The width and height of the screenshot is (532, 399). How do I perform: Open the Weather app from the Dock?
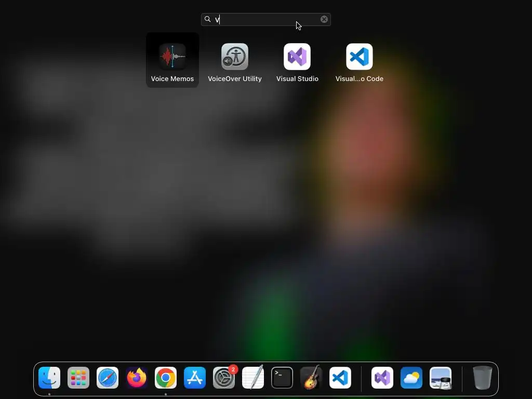(x=411, y=378)
